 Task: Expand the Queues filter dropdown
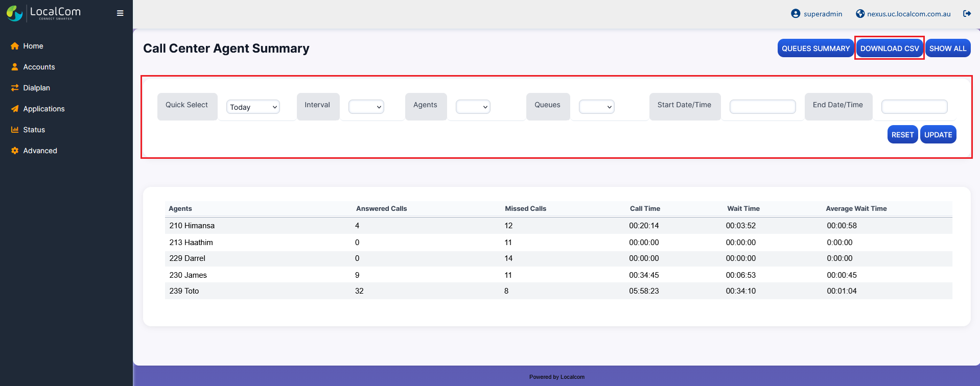[x=596, y=107]
